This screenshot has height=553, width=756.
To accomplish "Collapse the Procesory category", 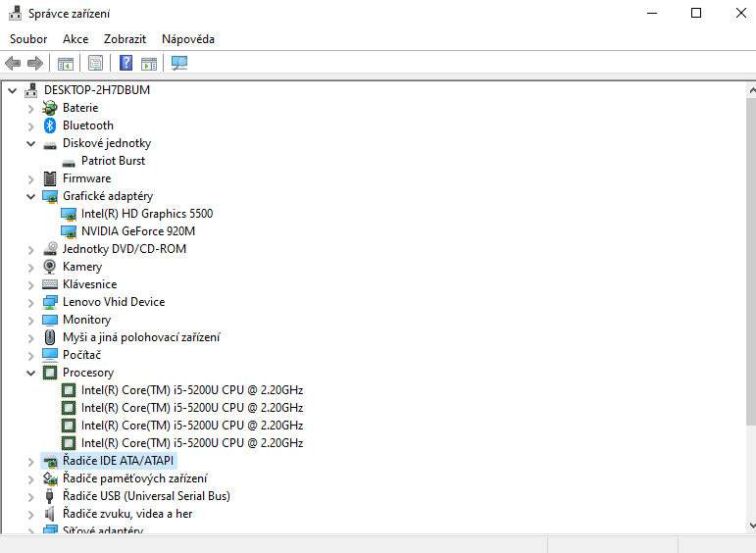I will 30,374.
